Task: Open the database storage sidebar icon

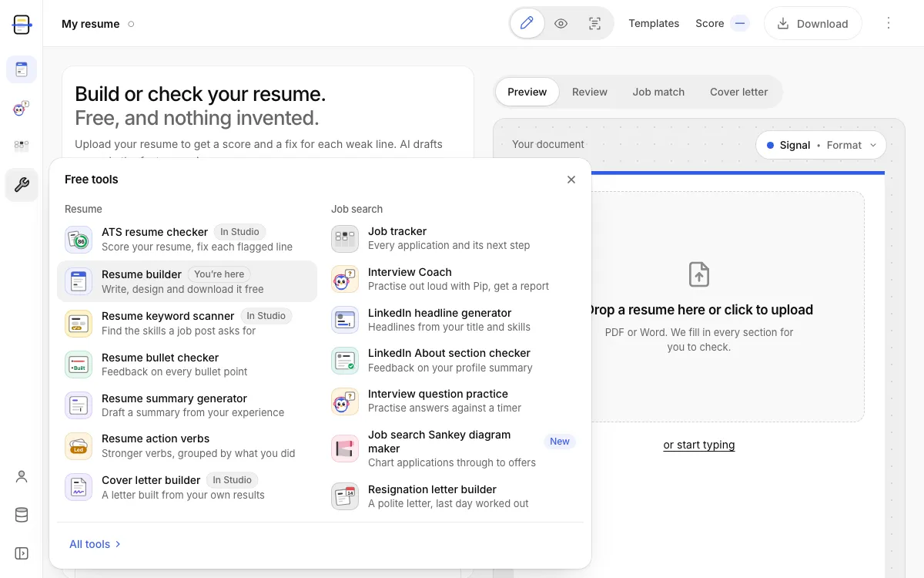Action: click(22, 515)
